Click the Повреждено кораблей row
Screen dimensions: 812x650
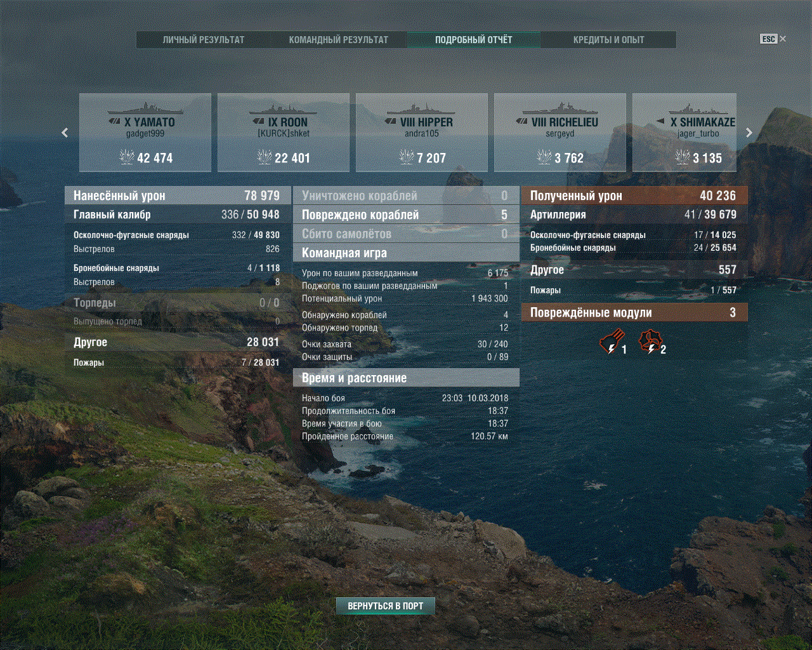[406, 215]
